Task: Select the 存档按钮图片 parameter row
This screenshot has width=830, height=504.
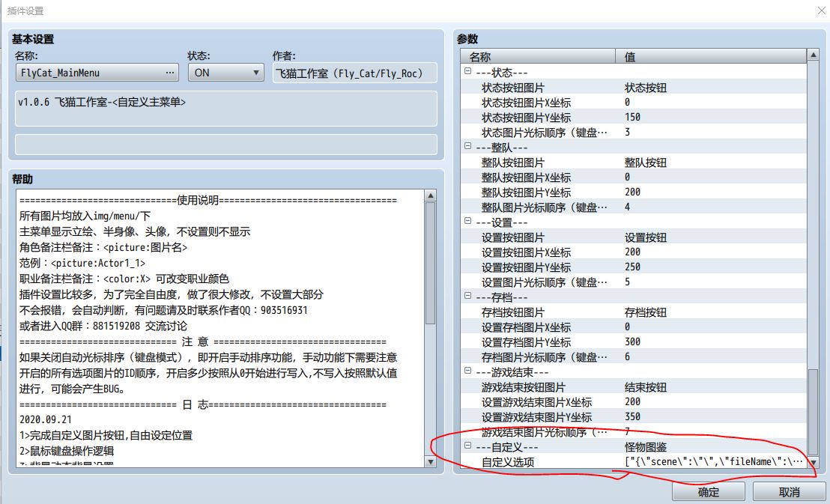Action: click(634, 312)
